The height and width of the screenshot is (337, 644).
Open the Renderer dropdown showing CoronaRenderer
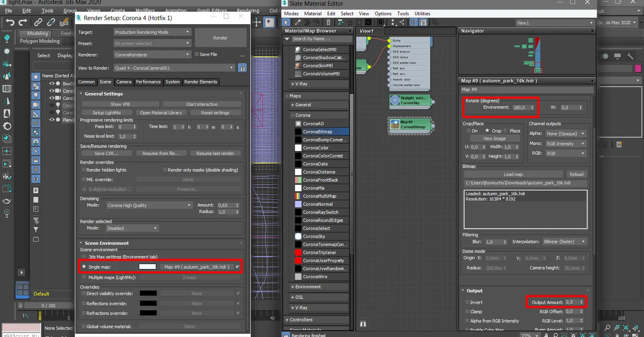[152, 54]
